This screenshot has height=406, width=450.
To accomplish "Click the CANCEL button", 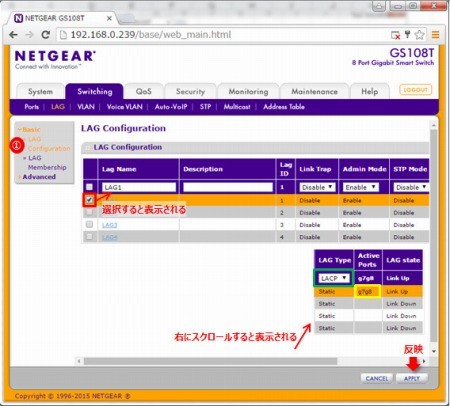I will [377, 378].
